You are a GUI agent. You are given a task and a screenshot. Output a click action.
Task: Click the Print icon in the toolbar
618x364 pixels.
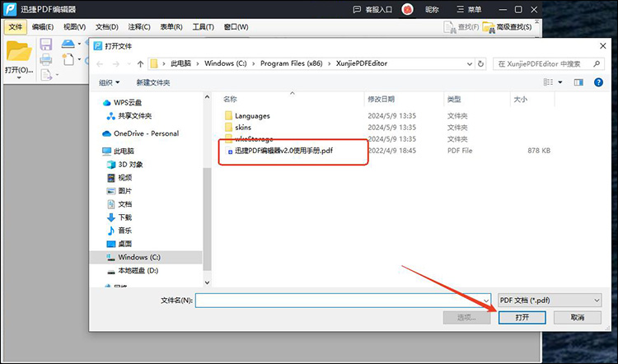[46, 59]
